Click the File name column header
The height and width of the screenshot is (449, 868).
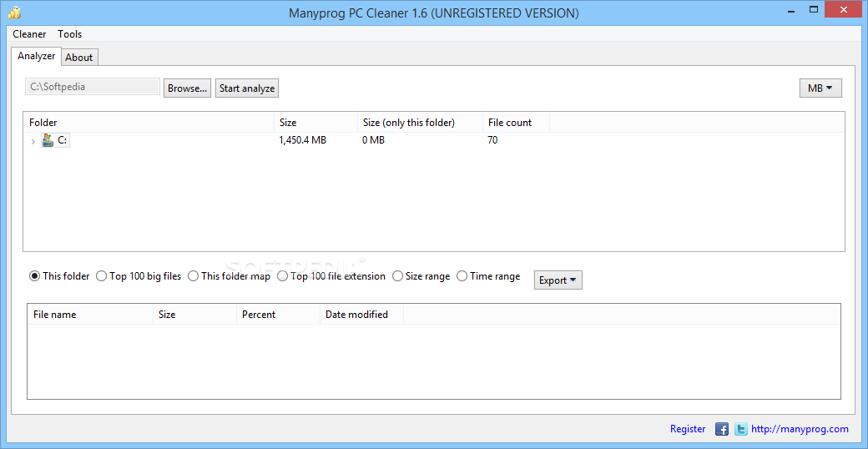click(x=90, y=315)
